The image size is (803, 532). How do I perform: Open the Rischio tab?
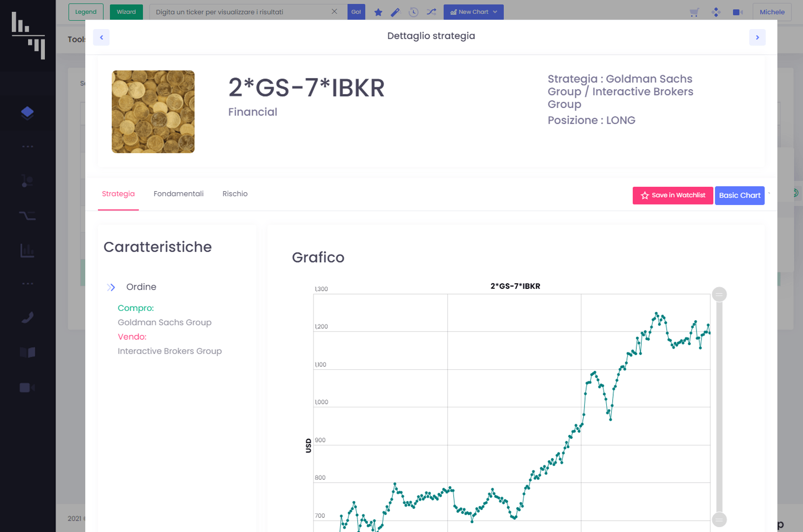point(235,194)
